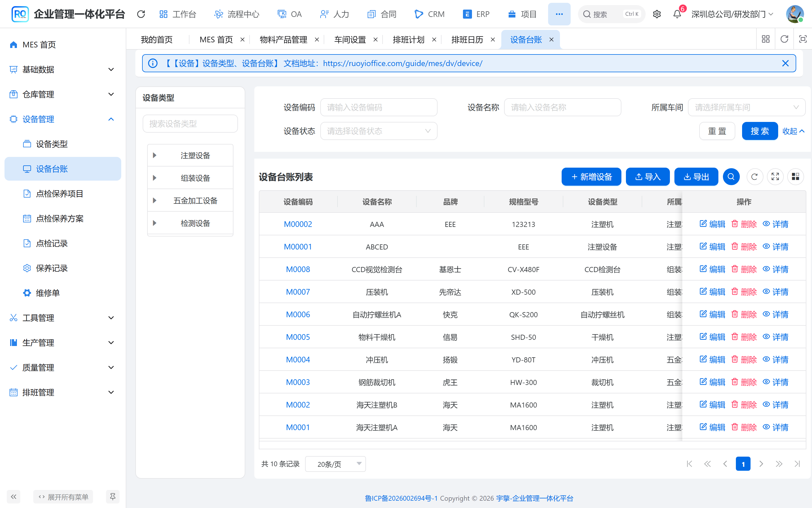The image size is (812, 508).
Task: Open the notification bell with badge 6
Action: (677, 14)
